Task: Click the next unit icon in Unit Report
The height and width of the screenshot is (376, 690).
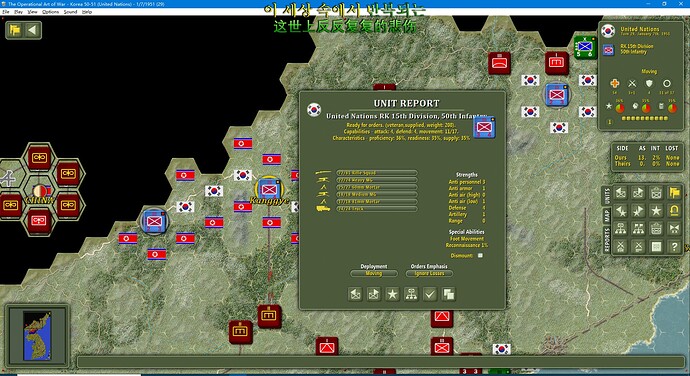Action: tap(374, 294)
